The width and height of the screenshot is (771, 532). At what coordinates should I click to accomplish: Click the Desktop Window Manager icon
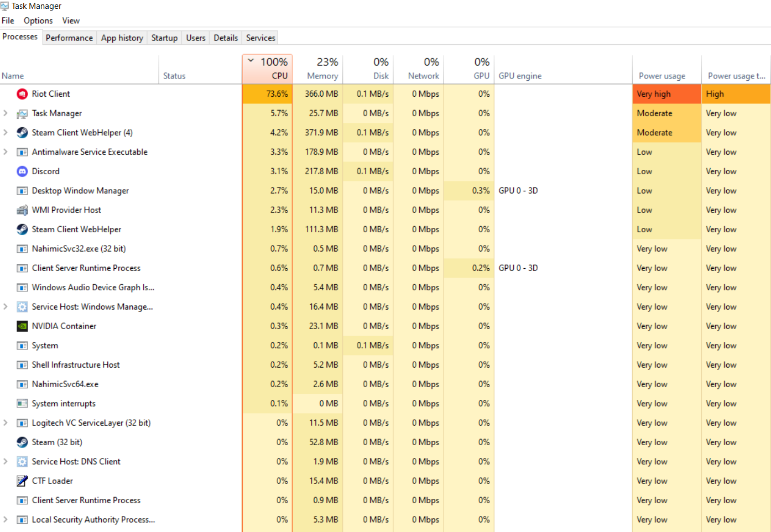22,191
